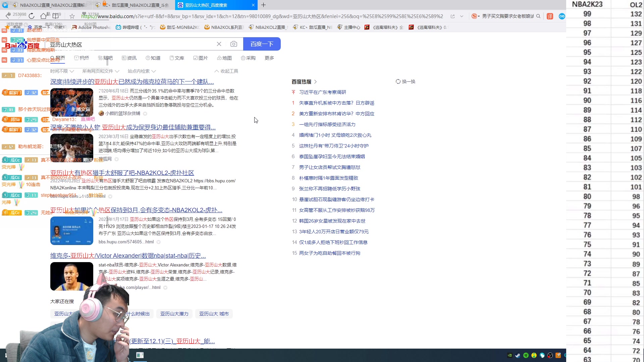Click related search 亚历山大潜力
This screenshot has height=362, width=644.
pos(174,314)
